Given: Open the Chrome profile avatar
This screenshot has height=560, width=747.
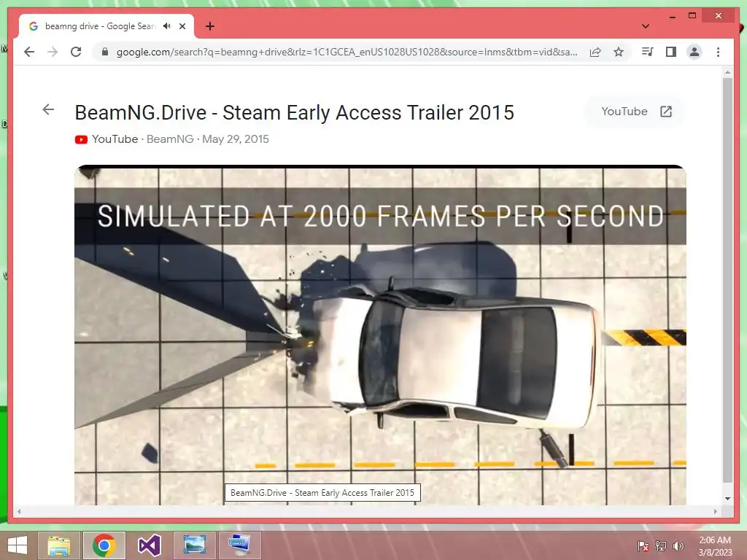Looking at the screenshot, I should click(x=694, y=52).
